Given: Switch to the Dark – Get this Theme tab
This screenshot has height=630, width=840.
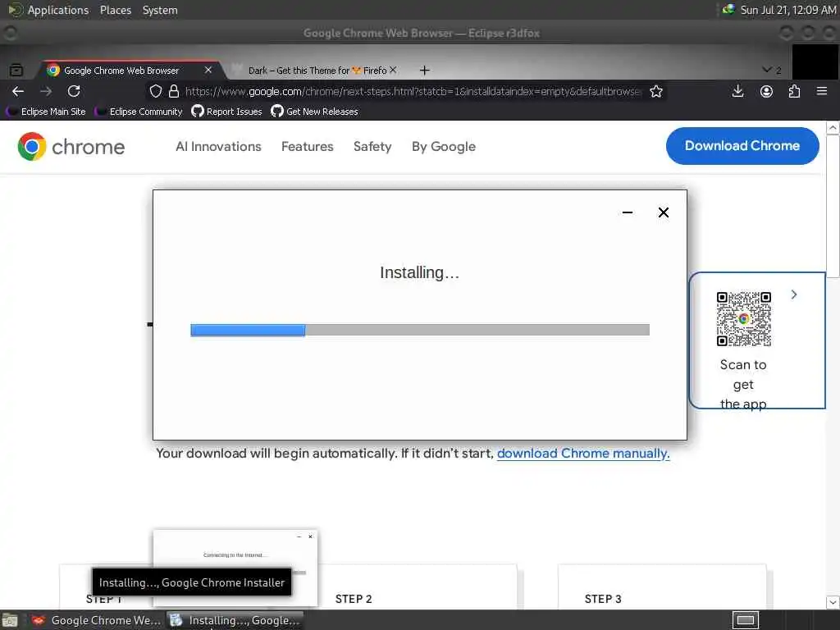Looking at the screenshot, I should tap(316, 71).
